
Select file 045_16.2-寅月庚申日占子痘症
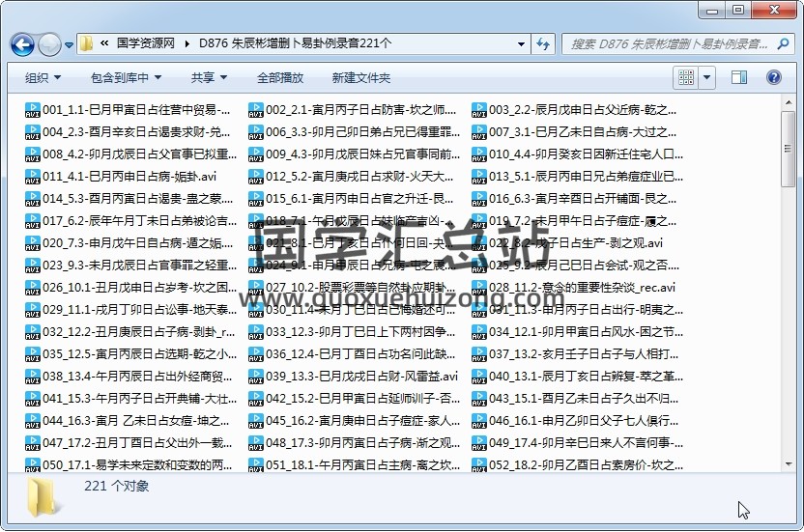[354, 421]
